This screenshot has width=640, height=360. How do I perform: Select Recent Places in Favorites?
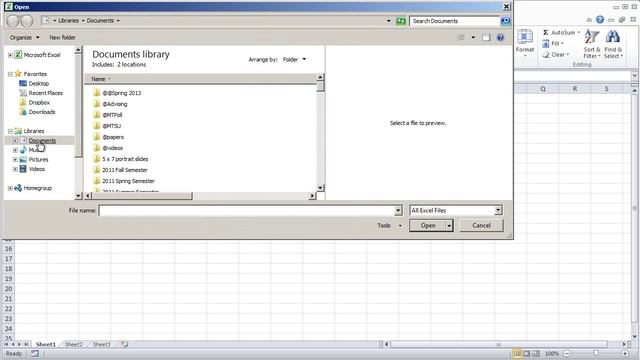[41, 93]
